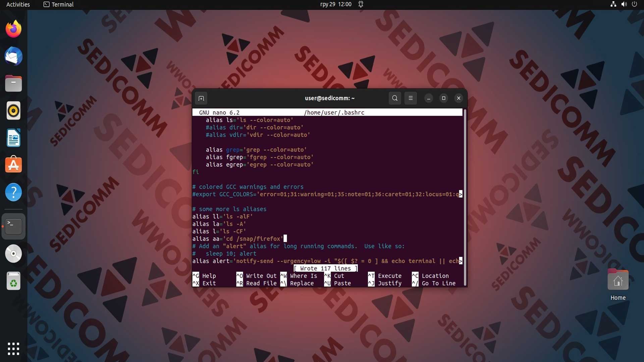
Task: Close the Terminal window
Action: tap(459, 98)
